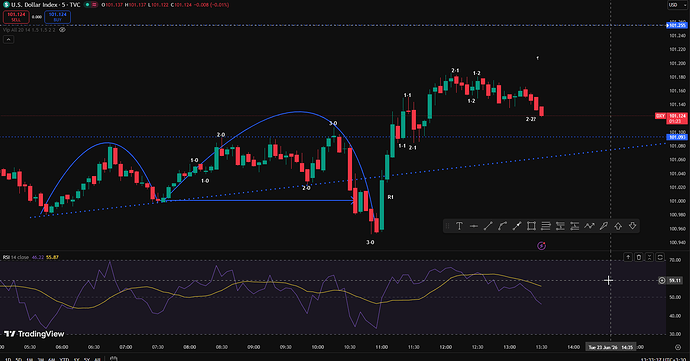The height and width of the screenshot is (361, 690).
Task: Click the 100.940 value on price scale
Action: 677,243
